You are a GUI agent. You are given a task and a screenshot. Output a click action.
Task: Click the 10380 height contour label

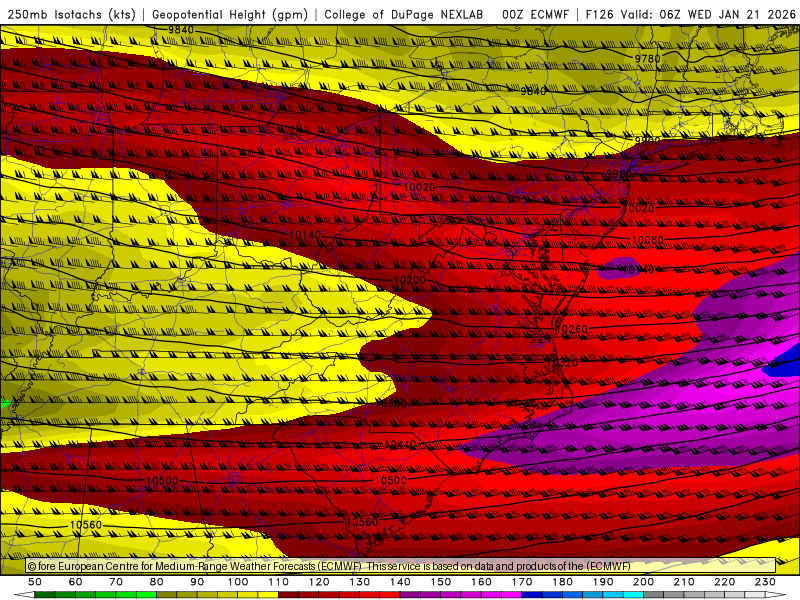[x=391, y=404]
